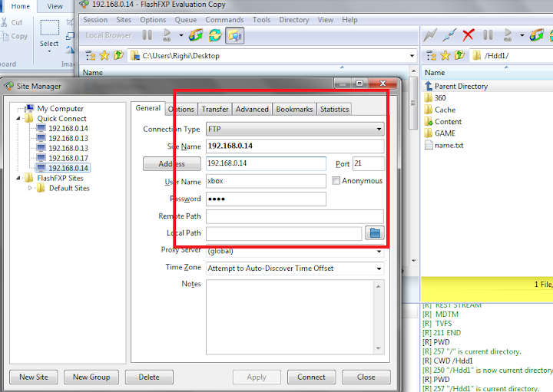Screen dimensions: 553x392
Task: Select My Computer in the site tree
Action: pos(61,108)
